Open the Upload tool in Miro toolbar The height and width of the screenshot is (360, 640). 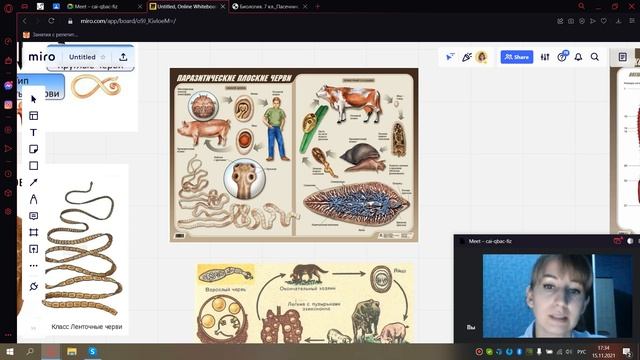coord(33,249)
